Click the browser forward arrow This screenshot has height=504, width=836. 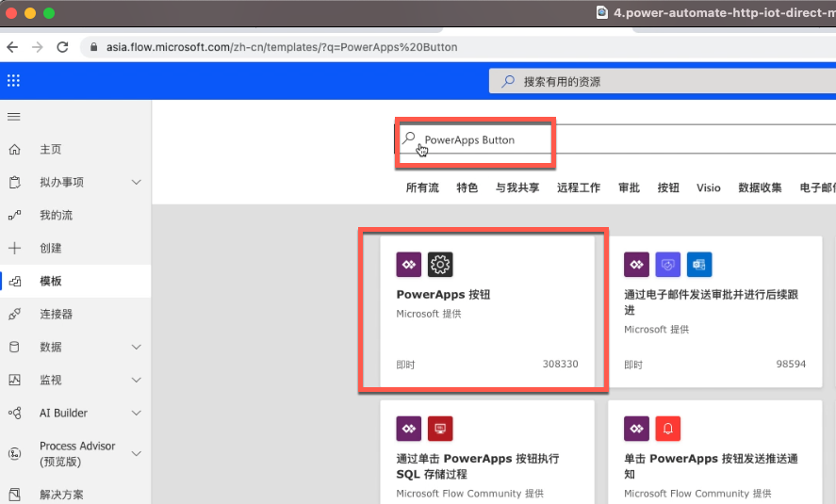pyautogui.click(x=38, y=47)
